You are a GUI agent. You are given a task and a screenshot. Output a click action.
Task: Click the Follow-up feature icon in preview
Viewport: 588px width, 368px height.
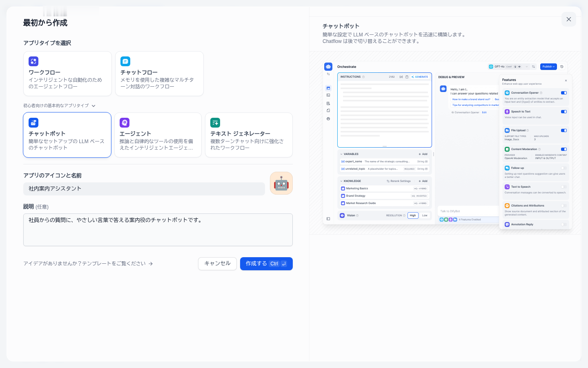pos(507,168)
